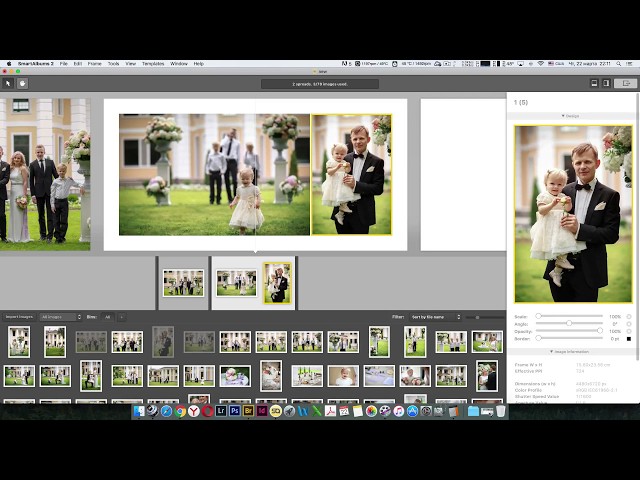Open Lightroom from the dock
This screenshot has height=480, width=640.
pos(221,411)
